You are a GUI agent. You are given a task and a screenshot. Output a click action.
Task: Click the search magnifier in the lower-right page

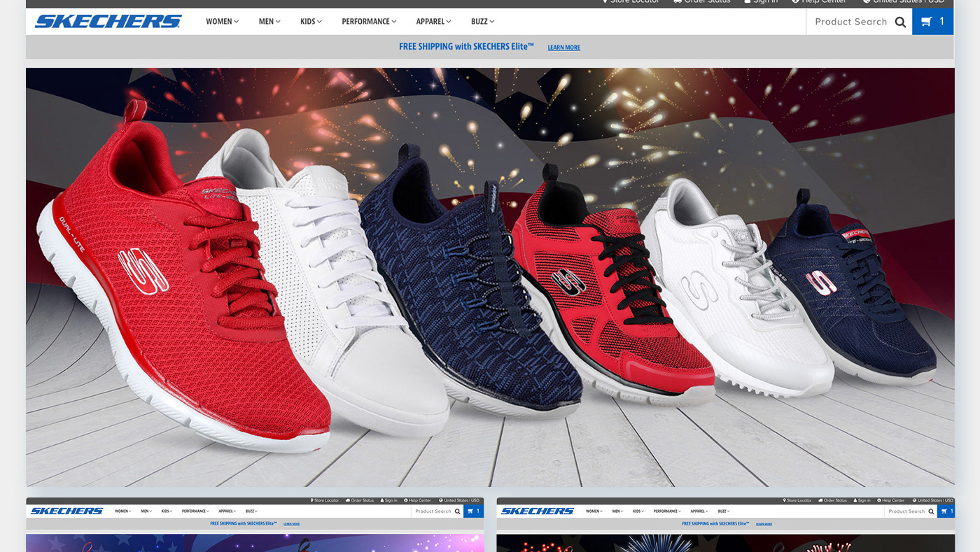point(932,511)
